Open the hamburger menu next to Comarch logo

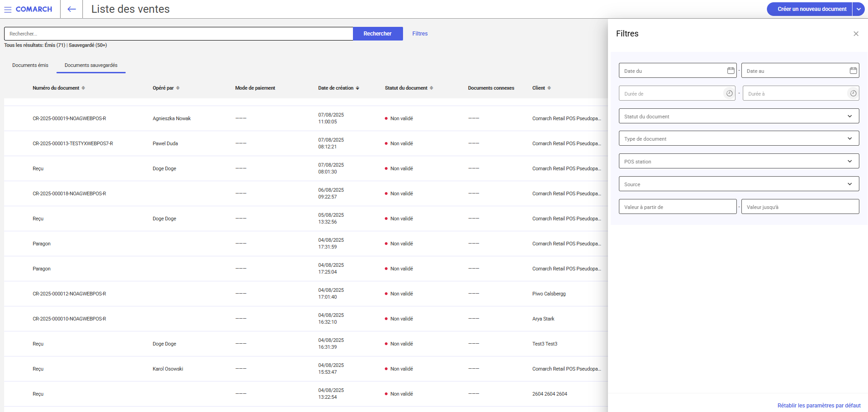click(x=8, y=10)
